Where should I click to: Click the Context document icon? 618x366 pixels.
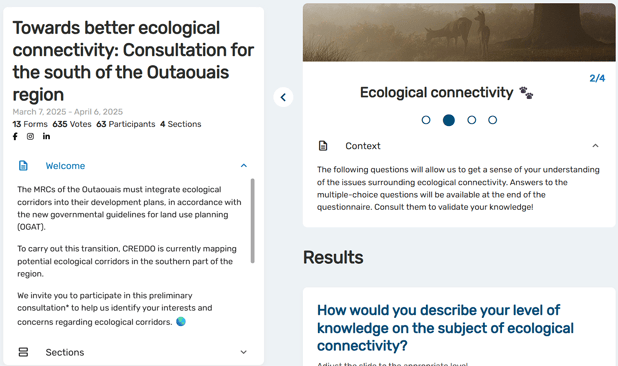coord(323,146)
